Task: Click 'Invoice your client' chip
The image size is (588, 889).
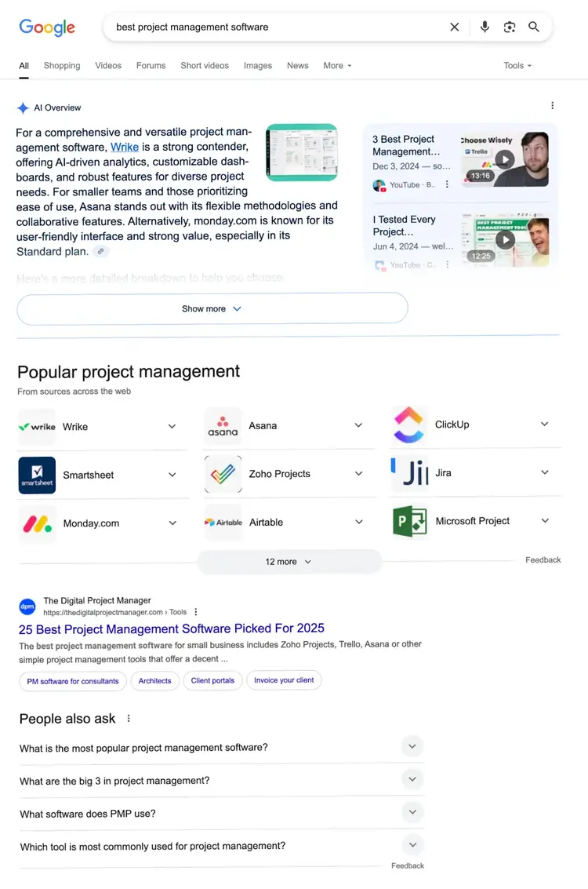Action: (x=284, y=680)
